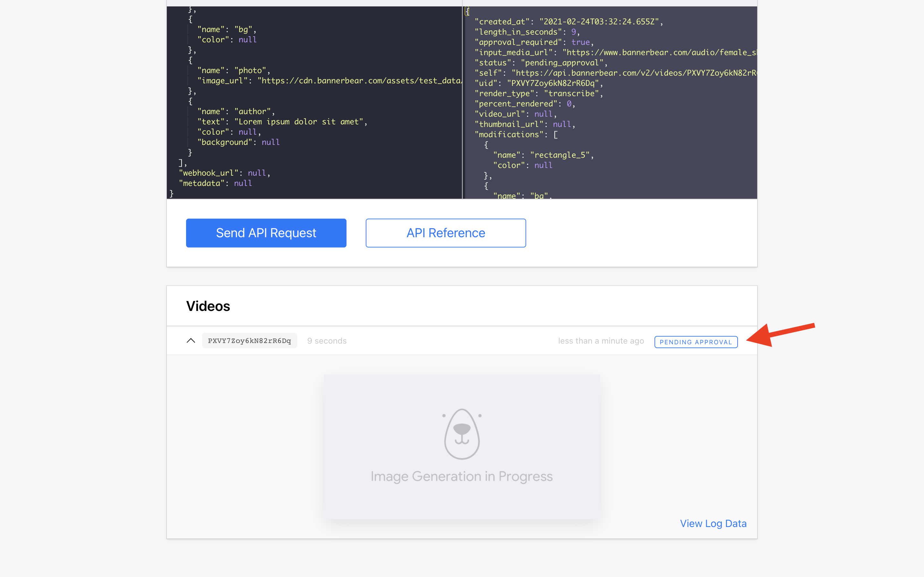The width and height of the screenshot is (924, 577).
Task: Click the "9 seconds" duration label
Action: coord(327,341)
